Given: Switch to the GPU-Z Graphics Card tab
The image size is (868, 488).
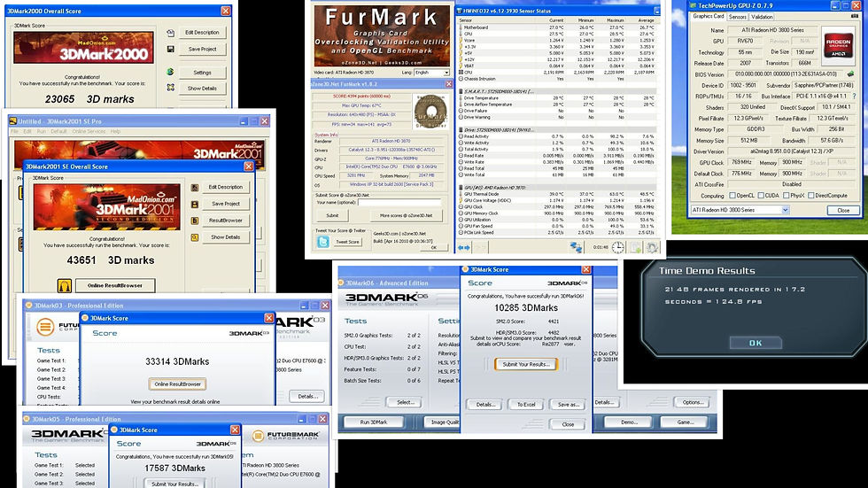Looking at the screenshot, I should click(708, 17).
